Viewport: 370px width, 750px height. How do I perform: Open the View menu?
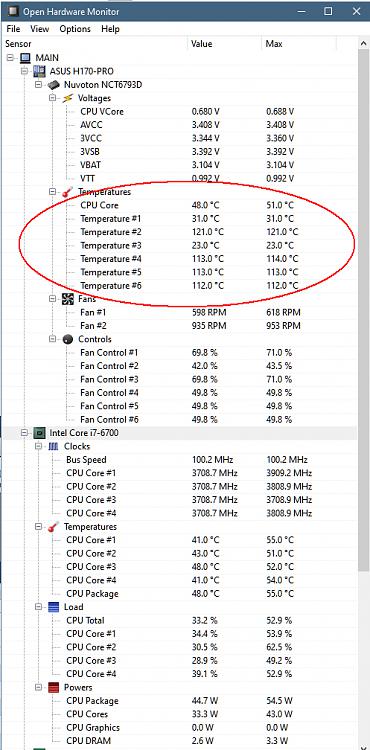point(40,29)
